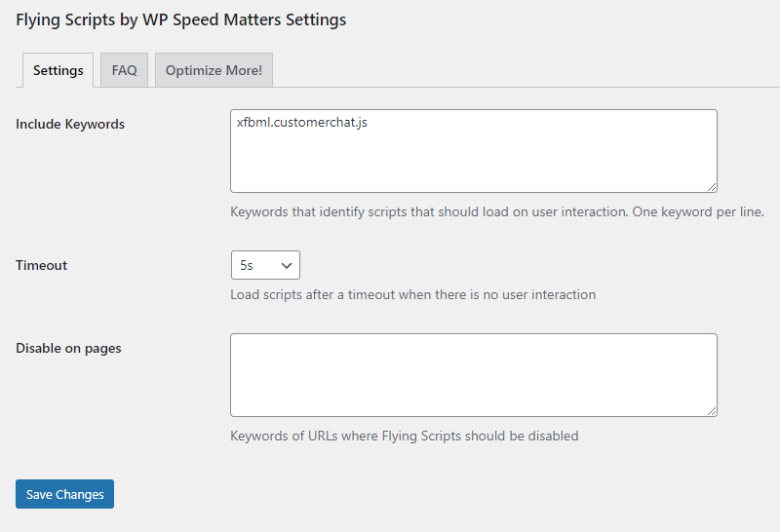Click the xfbml.customerchat.js keyword text
Screen dimensions: 780x532
(301, 124)
